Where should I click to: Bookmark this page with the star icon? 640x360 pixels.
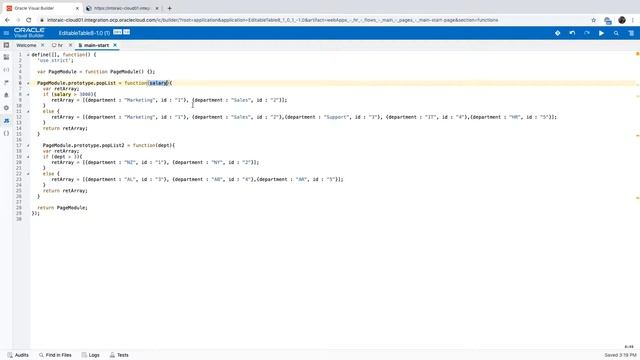[x=593, y=20]
